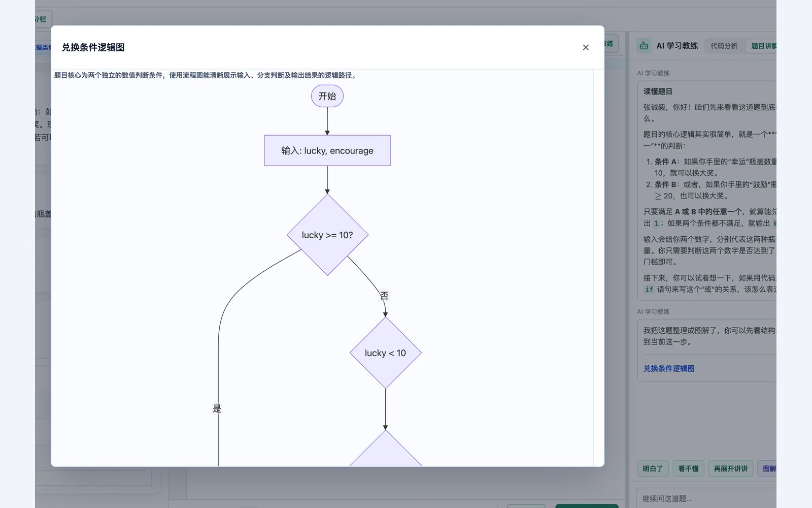
Task: Close the 兑换条件逻辑图 dialog
Action: [586, 47]
